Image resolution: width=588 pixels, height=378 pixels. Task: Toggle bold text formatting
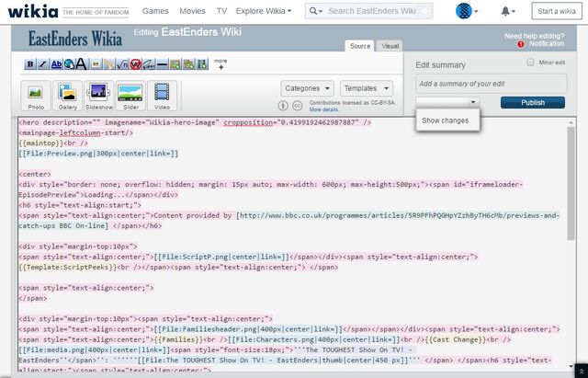point(30,64)
